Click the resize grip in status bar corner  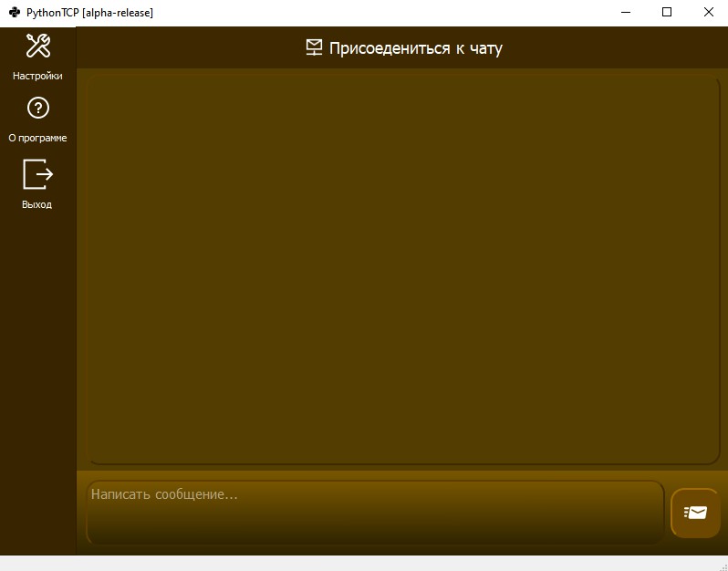[723, 566]
